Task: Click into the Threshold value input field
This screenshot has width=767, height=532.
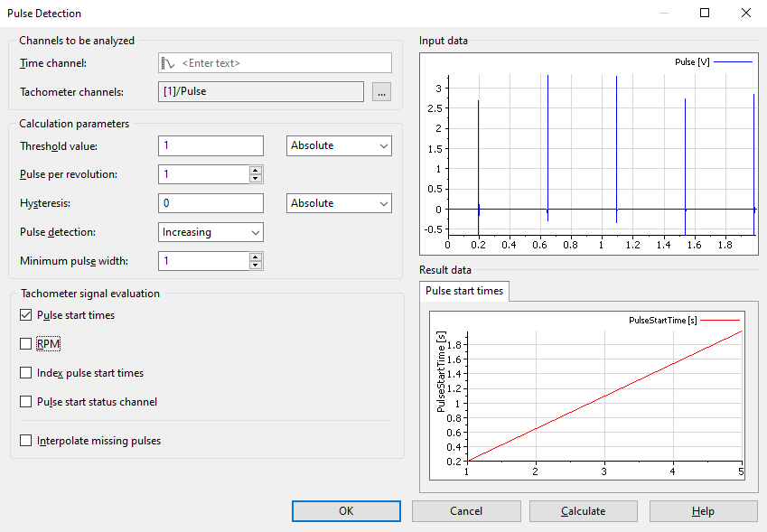Action: pyautogui.click(x=210, y=145)
